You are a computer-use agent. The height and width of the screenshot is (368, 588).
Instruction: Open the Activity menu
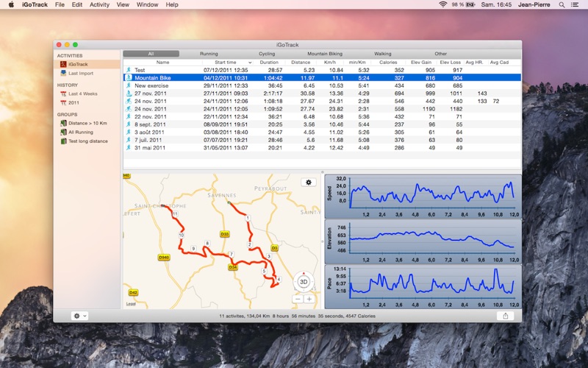click(99, 4)
